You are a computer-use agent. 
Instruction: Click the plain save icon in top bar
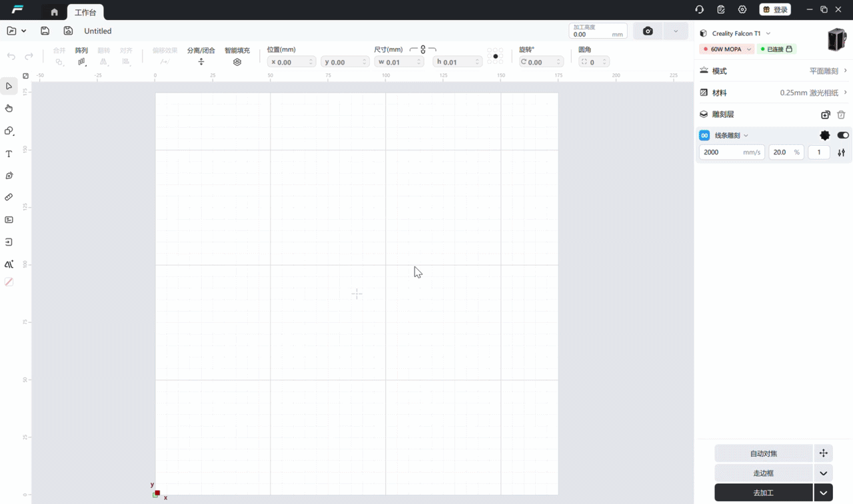click(x=45, y=31)
